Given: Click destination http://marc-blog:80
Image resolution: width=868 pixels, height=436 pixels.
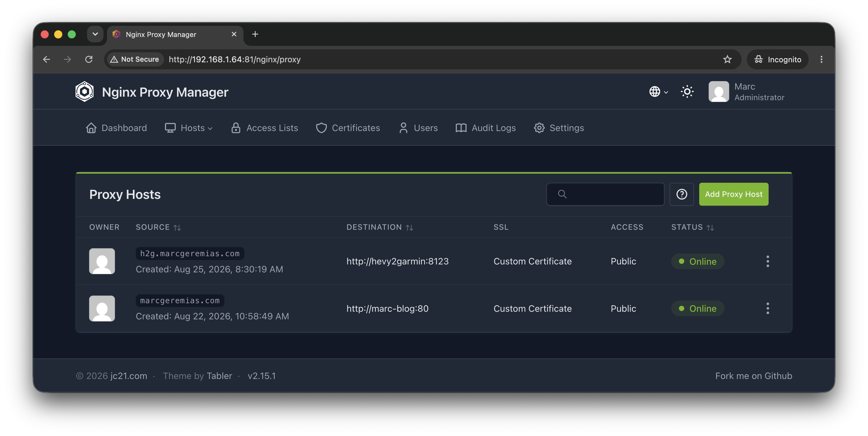Looking at the screenshot, I should (387, 308).
